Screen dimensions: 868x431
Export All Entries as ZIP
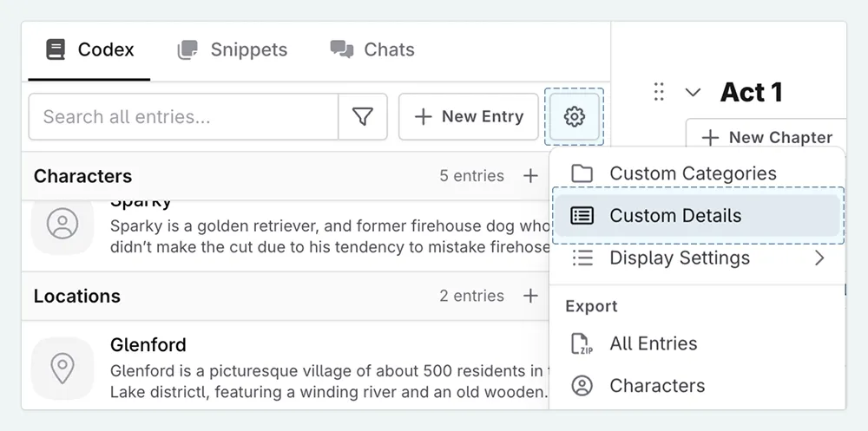[x=653, y=343]
